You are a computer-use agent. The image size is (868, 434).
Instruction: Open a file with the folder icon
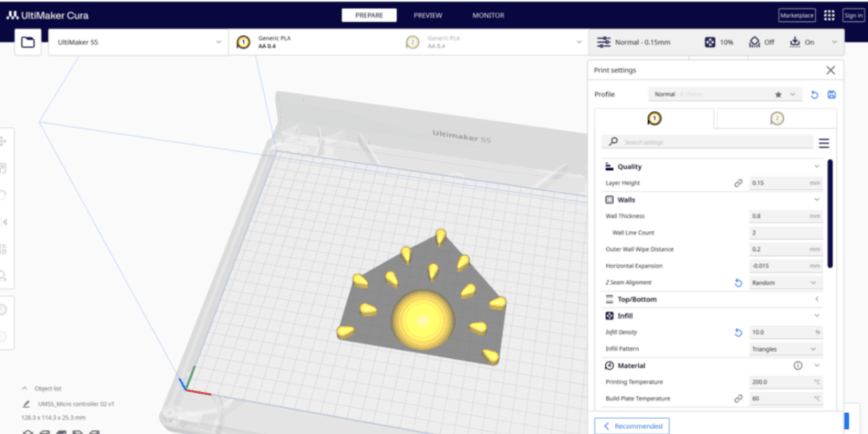pos(28,42)
